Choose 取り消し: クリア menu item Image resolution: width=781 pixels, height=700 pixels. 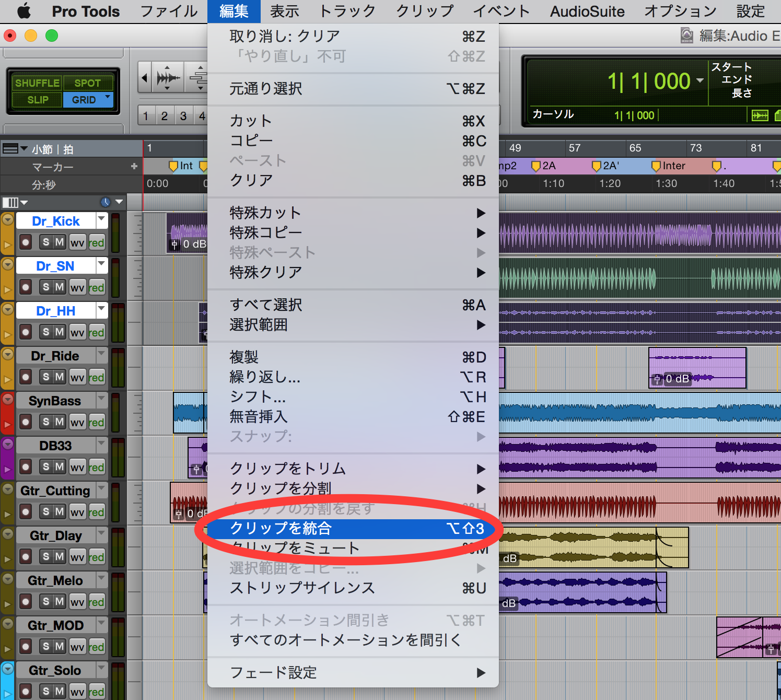tap(353, 36)
